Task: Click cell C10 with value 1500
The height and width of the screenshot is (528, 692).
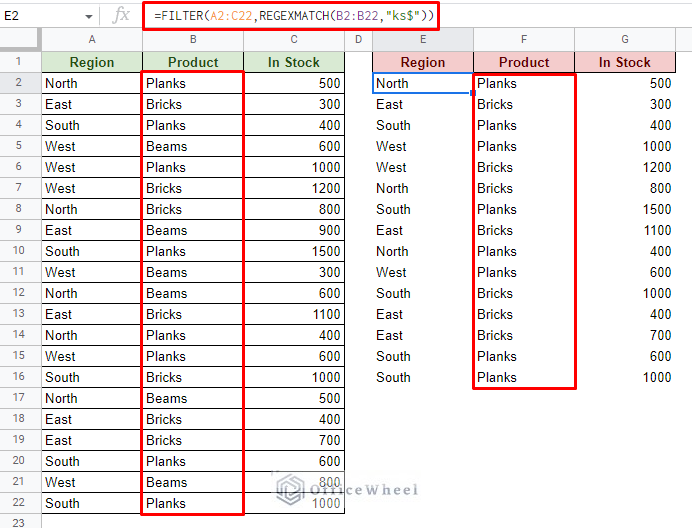Action: pos(294,251)
